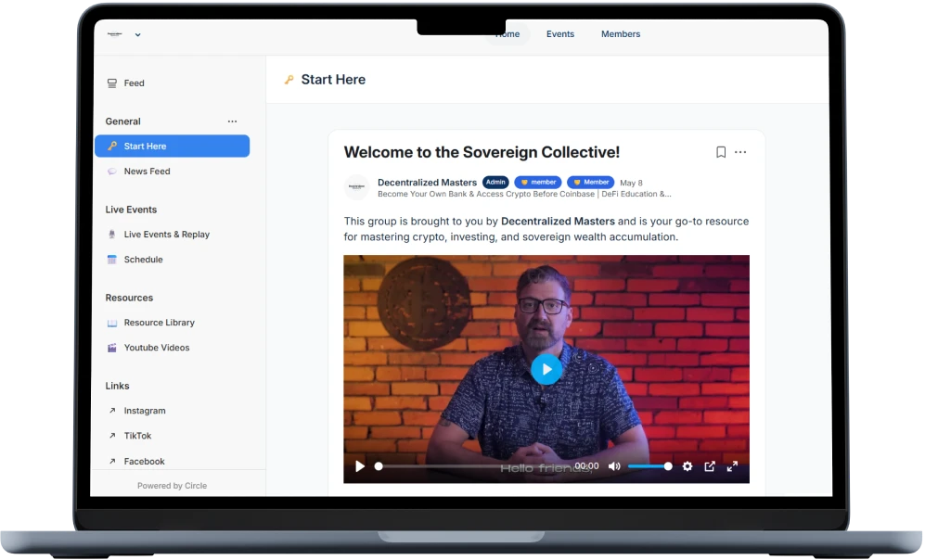The image size is (925, 560).
Task: Click the microphone icon for Live Events
Action: click(112, 234)
